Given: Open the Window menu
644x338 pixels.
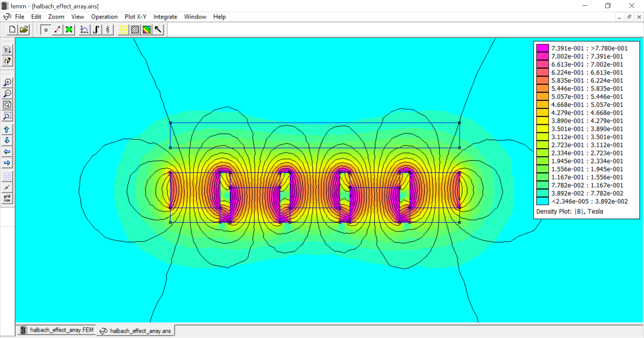Looking at the screenshot, I should (x=195, y=17).
